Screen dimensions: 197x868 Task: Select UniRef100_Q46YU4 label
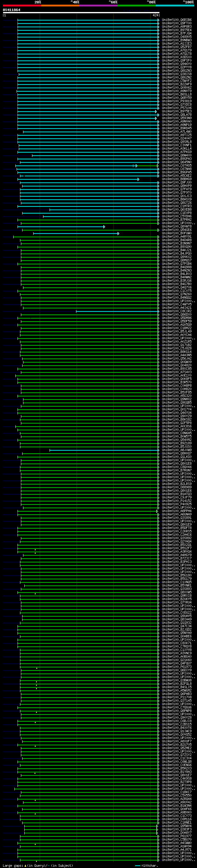[177, 413]
